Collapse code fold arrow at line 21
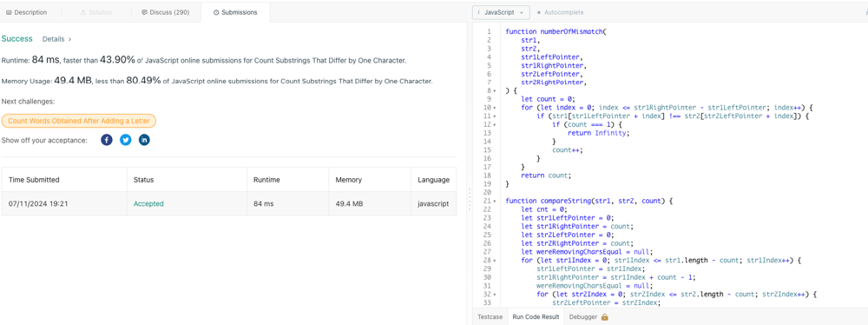The height and width of the screenshot is (325, 868). (x=494, y=201)
